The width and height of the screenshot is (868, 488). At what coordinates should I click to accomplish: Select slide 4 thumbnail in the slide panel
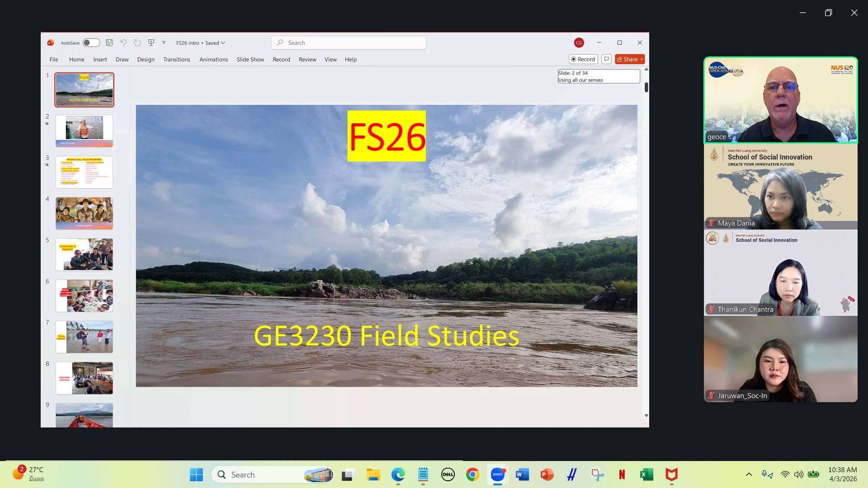pos(84,213)
